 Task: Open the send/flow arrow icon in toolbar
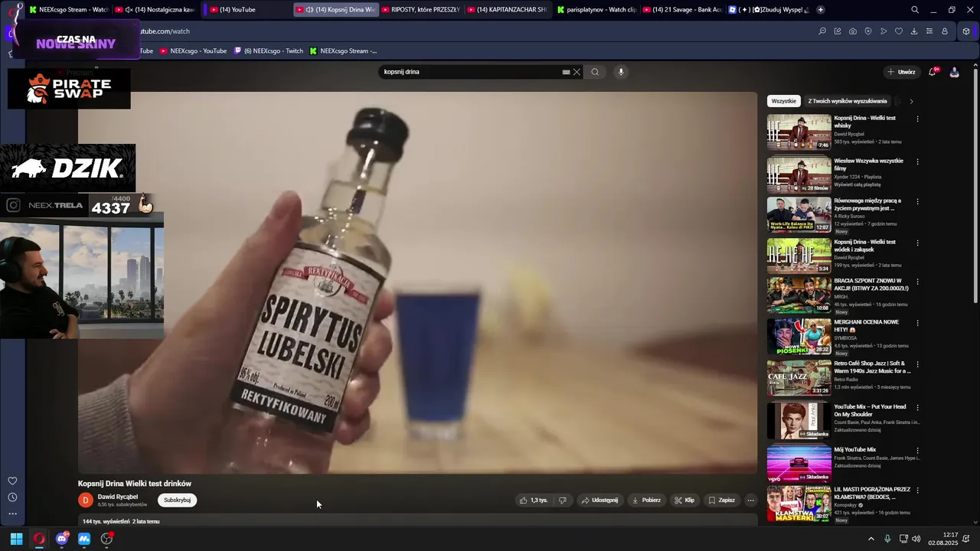(x=884, y=31)
